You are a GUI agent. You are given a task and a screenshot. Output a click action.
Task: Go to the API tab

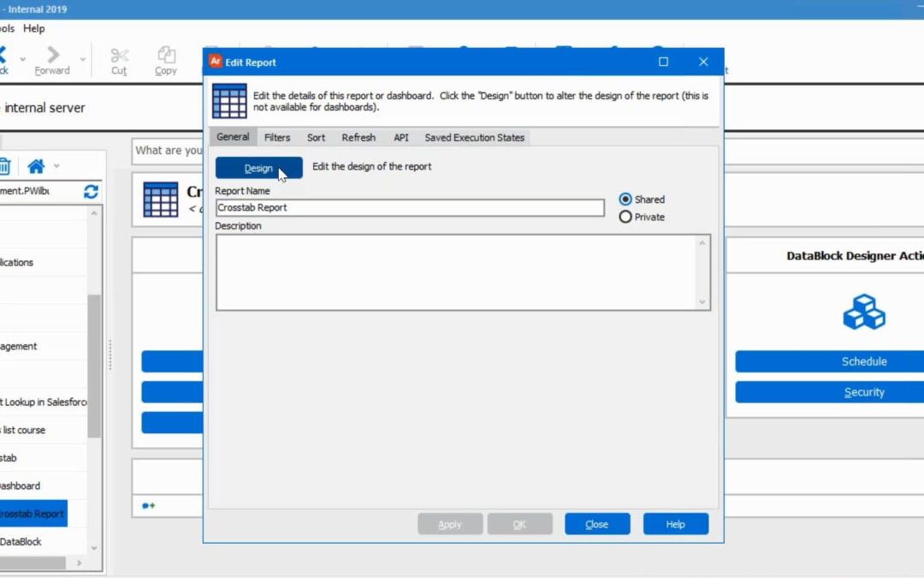(400, 137)
